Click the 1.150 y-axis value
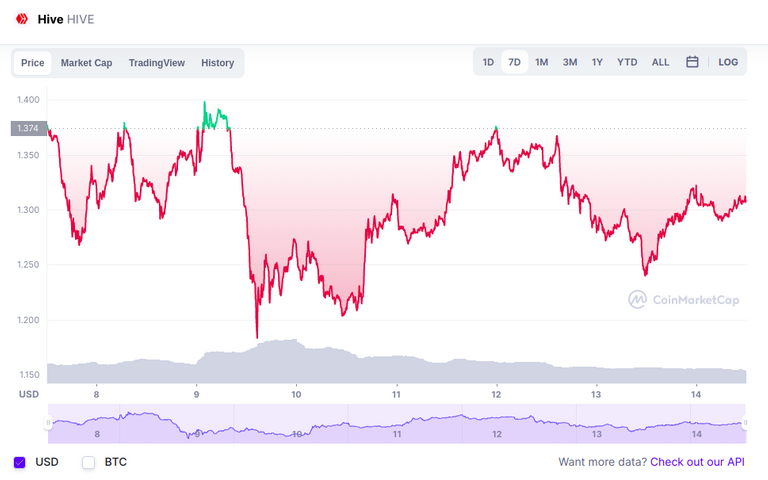Image resolution: width=768 pixels, height=480 pixels. point(29,375)
